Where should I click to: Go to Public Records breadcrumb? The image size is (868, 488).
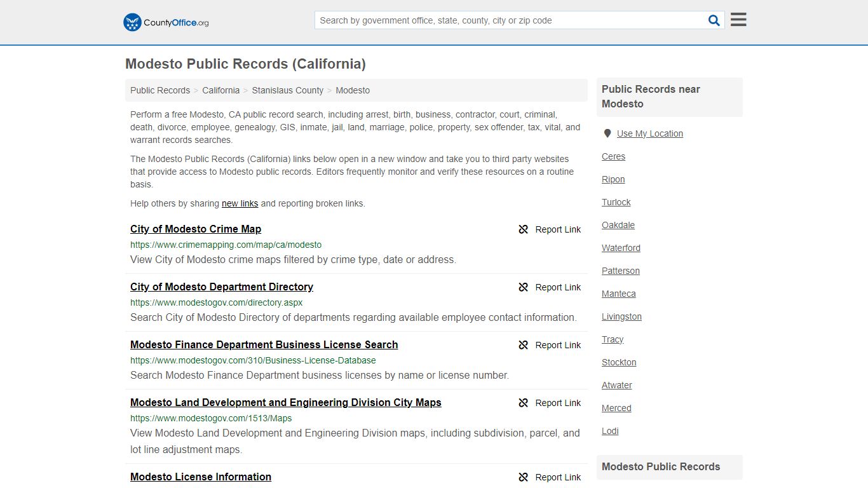[160, 90]
